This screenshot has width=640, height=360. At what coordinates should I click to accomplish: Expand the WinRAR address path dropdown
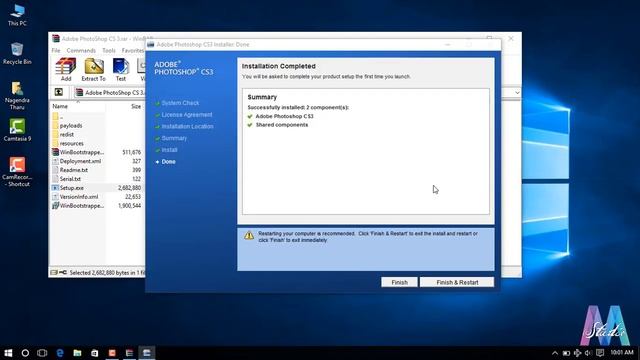517,93
